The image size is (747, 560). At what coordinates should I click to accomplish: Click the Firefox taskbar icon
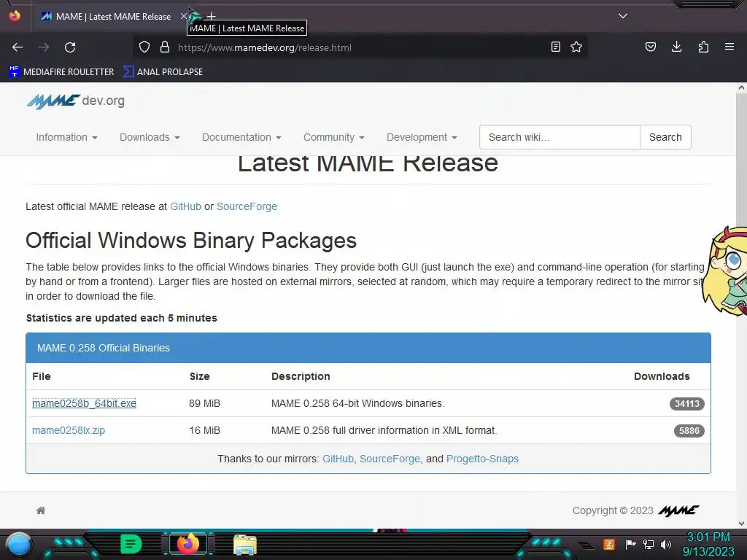coord(187,544)
